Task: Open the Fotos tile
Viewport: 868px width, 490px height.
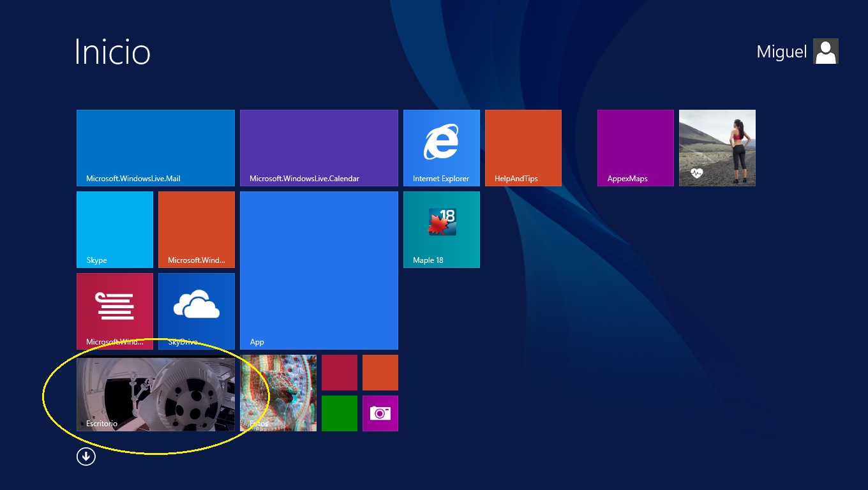Action: [278, 393]
